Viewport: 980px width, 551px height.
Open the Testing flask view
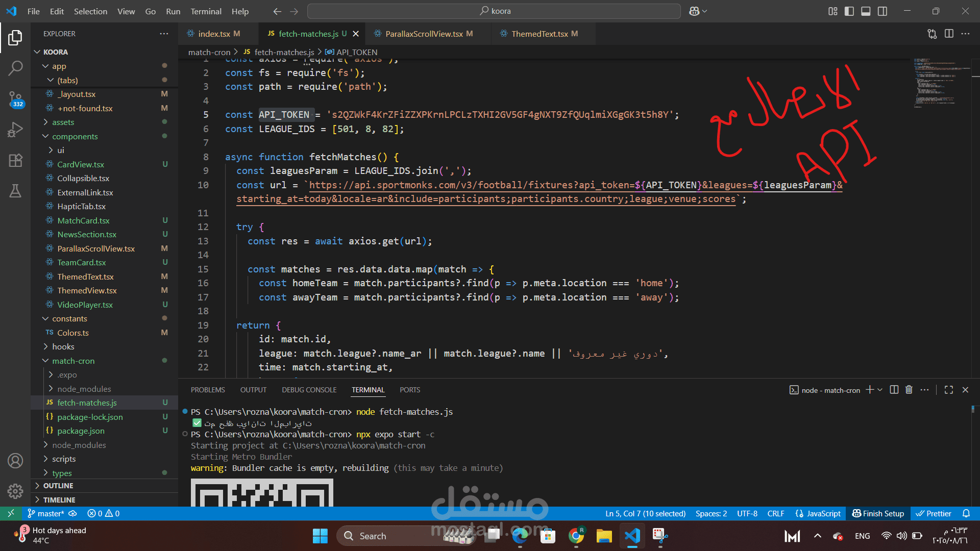(x=15, y=191)
